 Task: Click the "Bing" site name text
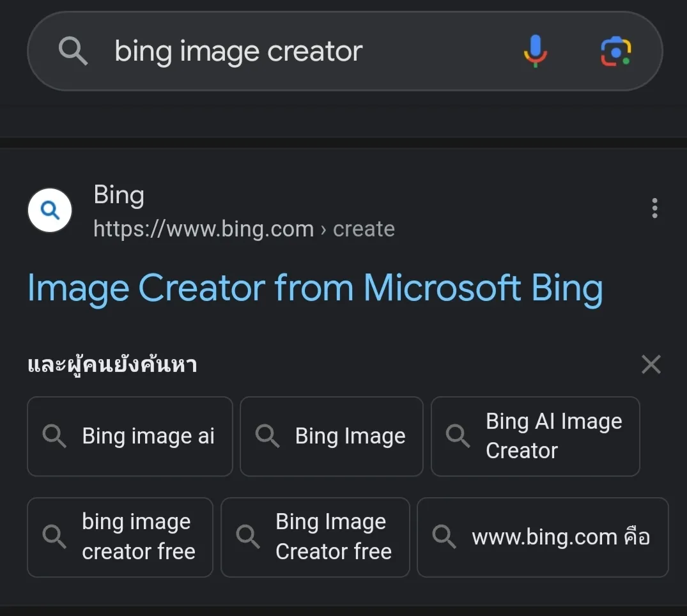pos(119,196)
